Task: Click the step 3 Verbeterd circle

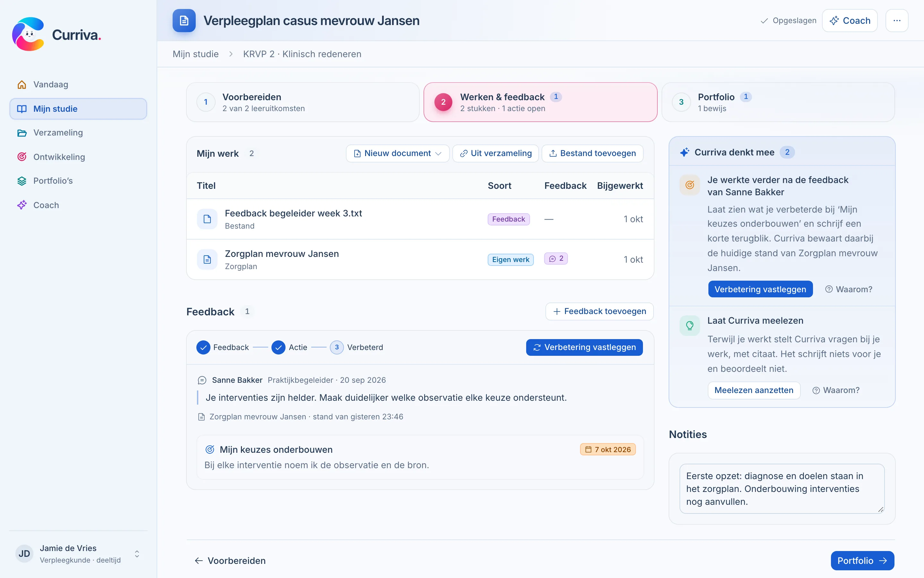Action: pos(337,347)
